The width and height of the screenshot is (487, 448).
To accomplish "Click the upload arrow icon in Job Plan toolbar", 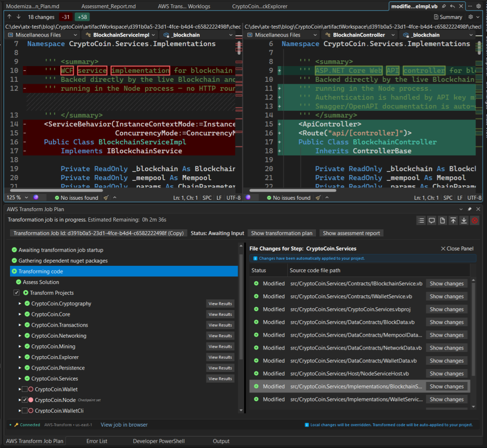I will point(453,221).
